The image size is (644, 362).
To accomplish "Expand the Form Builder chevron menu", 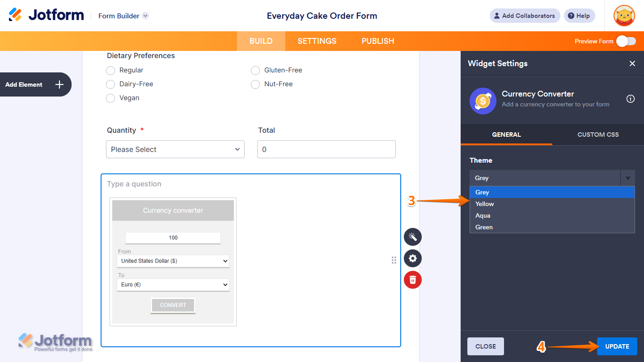I will point(145,16).
